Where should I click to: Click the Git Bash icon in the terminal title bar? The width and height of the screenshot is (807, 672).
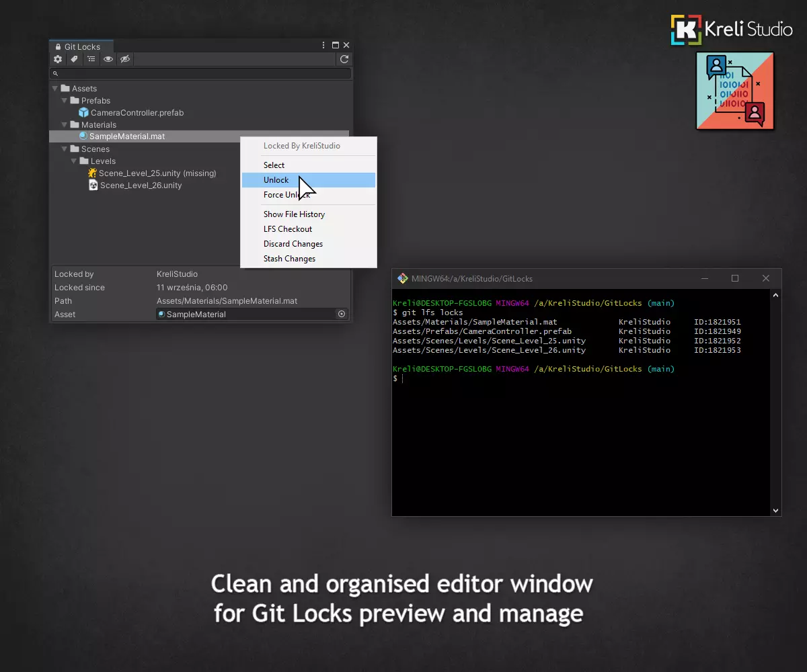(x=402, y=278)
